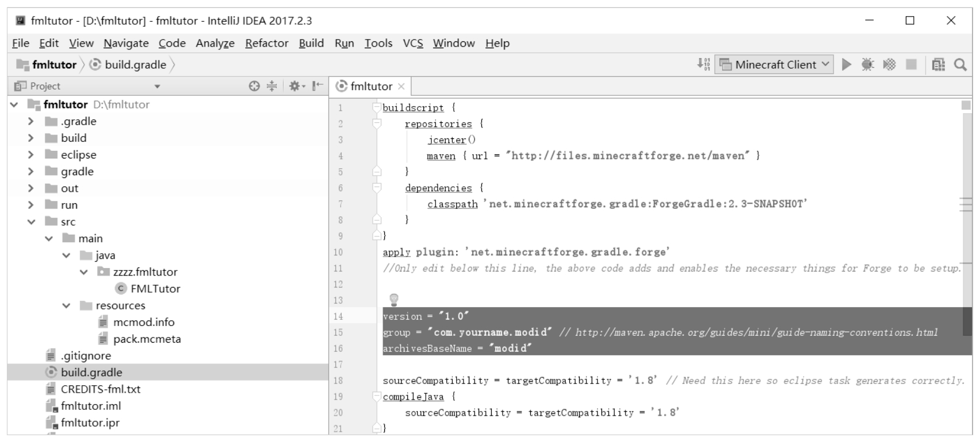Toggle fold of compileJava block
Image resolution: width=980 pixels, height=442 pixels.
pyautogui.click(x=376, y=397)
